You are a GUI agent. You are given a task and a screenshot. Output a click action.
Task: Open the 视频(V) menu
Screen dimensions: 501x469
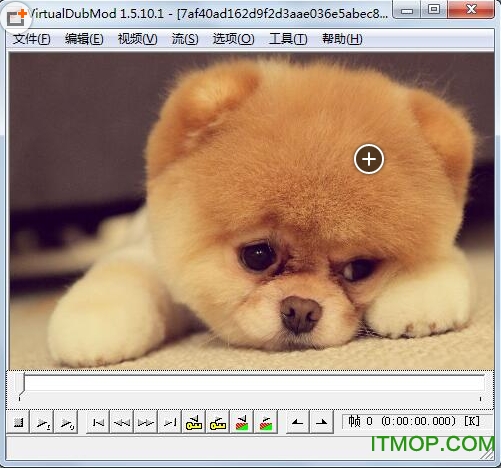point(137,39)
